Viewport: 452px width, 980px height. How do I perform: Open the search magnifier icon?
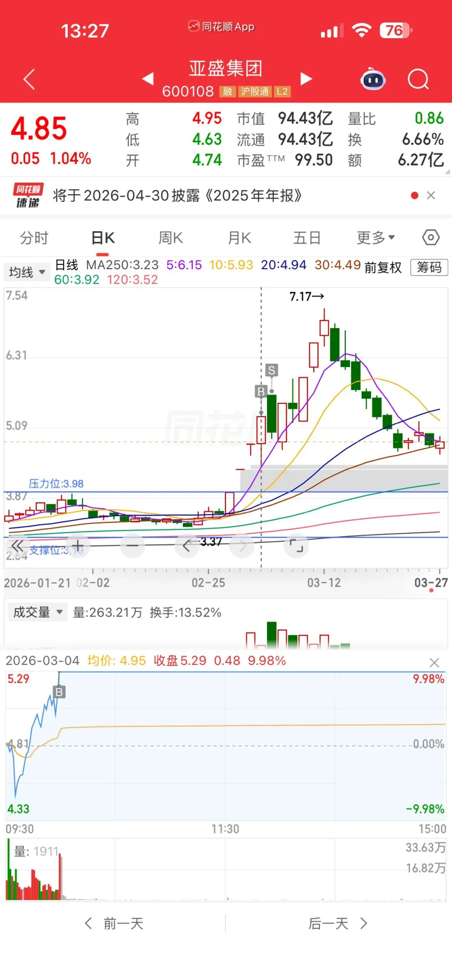tap(418, 79)
